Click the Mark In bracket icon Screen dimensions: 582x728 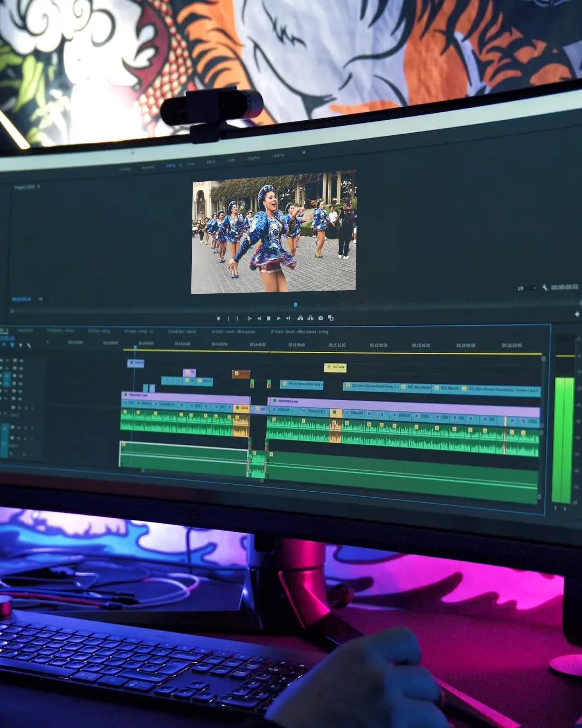click(x=228, y=319)
